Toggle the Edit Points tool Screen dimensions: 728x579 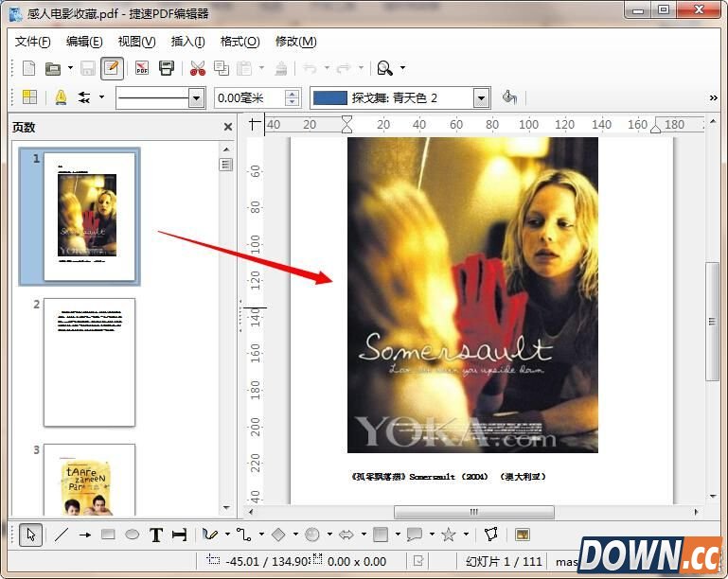click(491, 535)
